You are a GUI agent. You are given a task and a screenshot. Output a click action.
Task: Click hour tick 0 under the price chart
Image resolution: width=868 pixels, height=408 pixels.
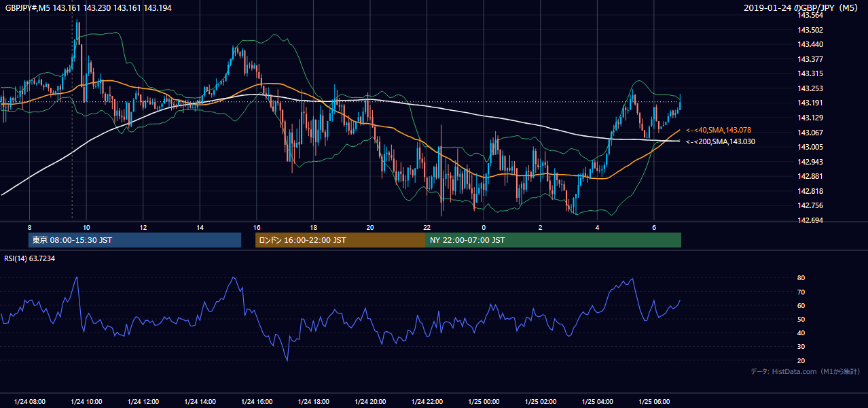[x=484, y=227]
